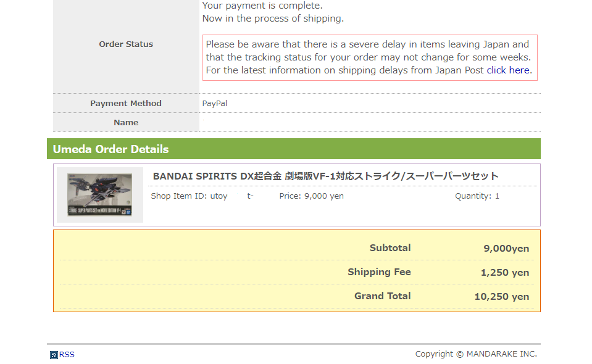Image resolution: width=592 pixels, height=364 pixels.
Task: Open the RSS feed icon
Action: (x=54, y=355)
